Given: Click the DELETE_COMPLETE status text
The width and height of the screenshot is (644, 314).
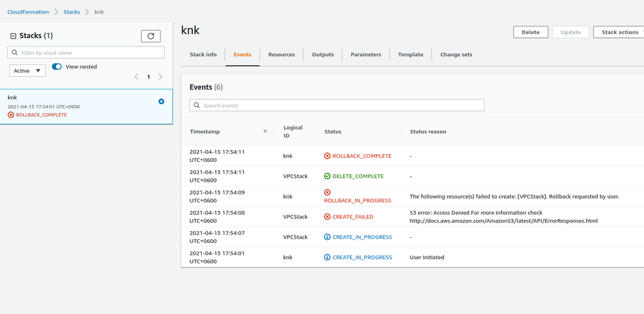Looking at the screenshot, I should point(358,176).
